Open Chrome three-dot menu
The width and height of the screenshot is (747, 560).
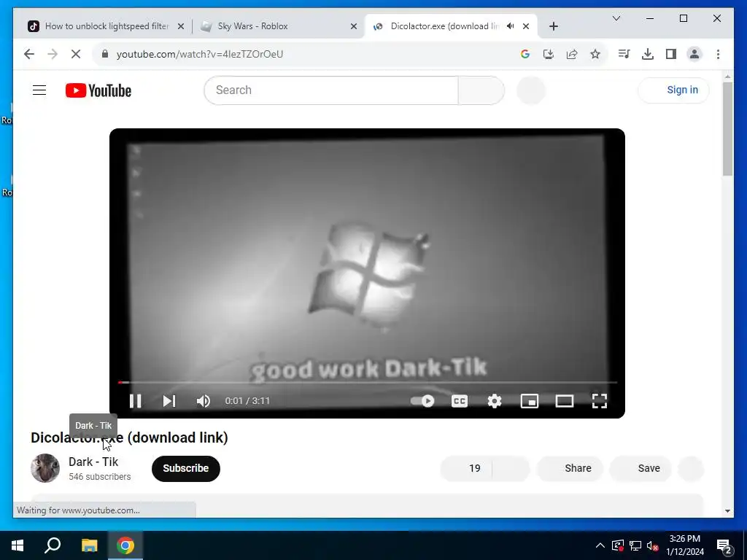point(718,54)
